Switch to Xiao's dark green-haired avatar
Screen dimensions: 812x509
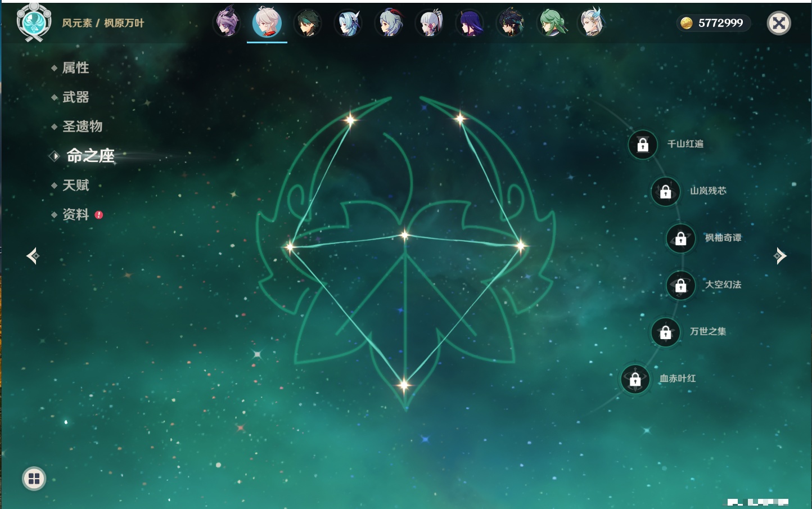(x=308, y=23)
